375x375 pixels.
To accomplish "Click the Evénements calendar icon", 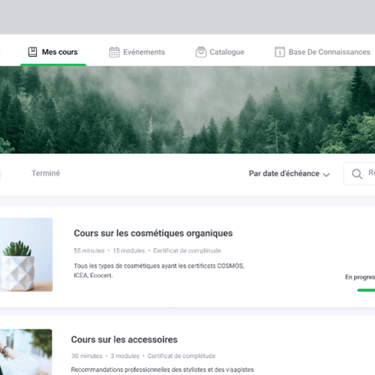I will [114, 52].
